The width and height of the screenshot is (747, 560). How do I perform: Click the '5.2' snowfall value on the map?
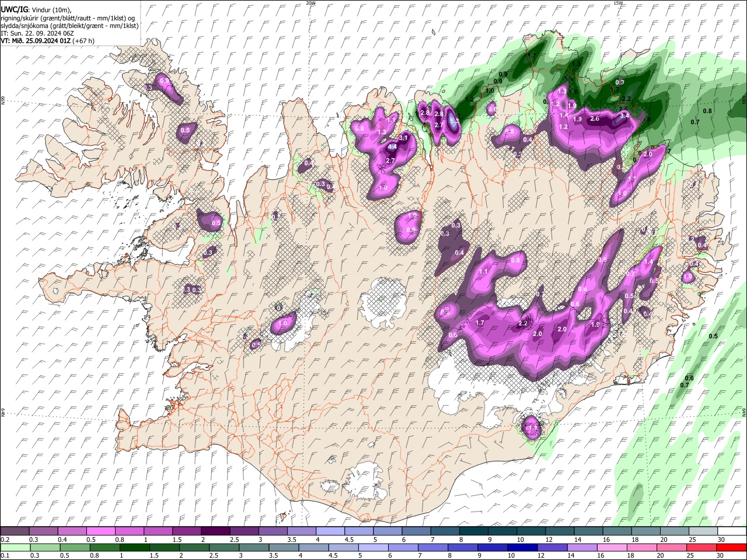[x=455, y=120]
